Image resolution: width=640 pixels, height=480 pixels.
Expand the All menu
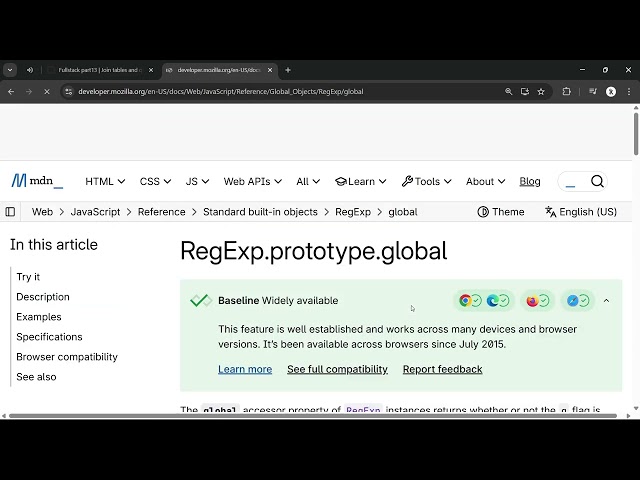(x=308, y=181)
